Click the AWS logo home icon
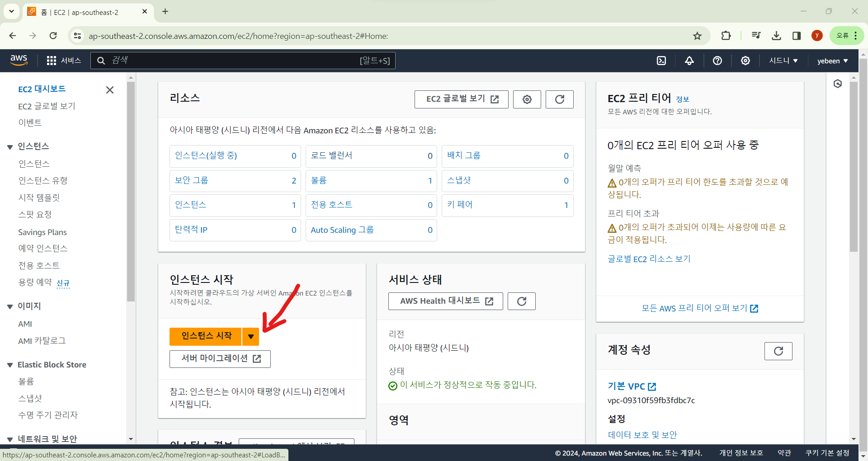The image size is (868, 461). (19, 60)
